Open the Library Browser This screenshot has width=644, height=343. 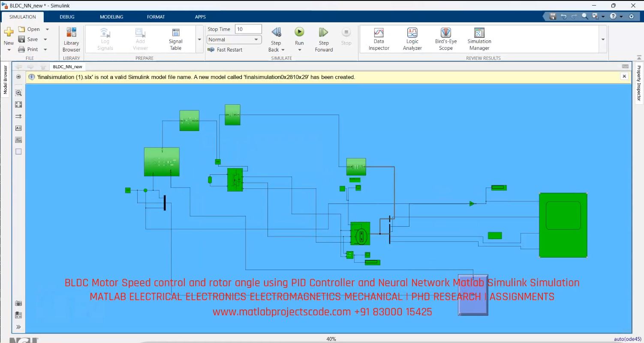(71, 39)
